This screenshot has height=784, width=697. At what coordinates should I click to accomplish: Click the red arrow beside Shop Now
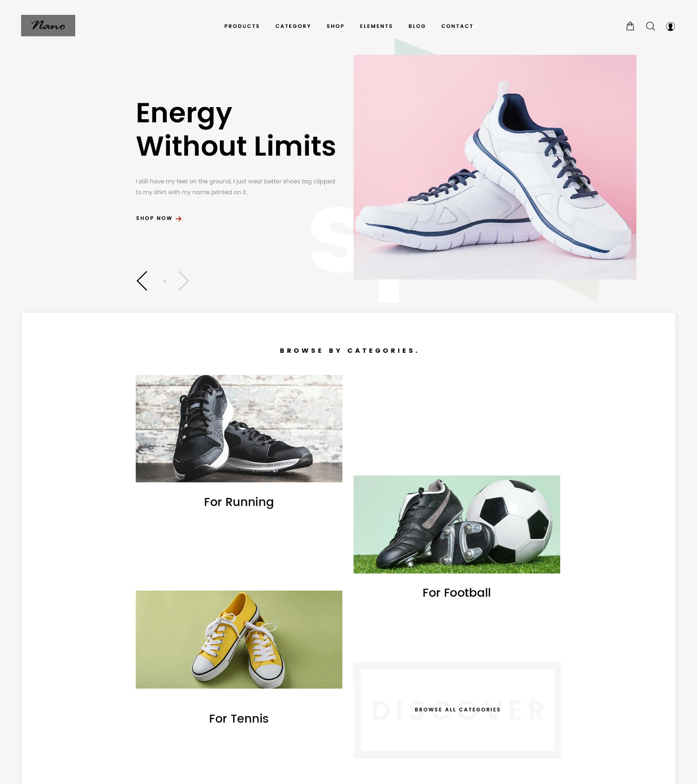[x=179, y=219]
